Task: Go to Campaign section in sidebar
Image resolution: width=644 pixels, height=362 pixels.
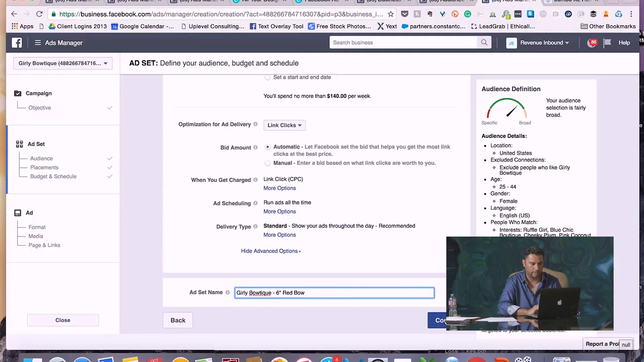Action: pyautogui.click(x=39, y=93)
